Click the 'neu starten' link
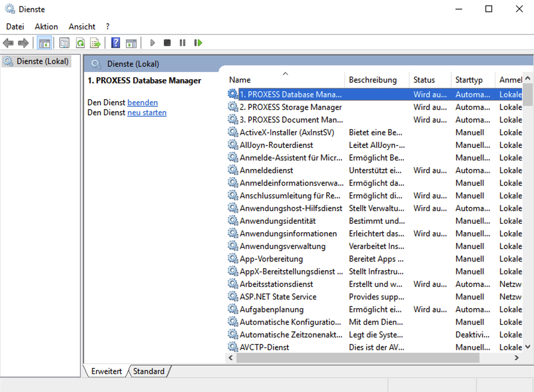This screenshot has width=534, height=392. (147, 113)
